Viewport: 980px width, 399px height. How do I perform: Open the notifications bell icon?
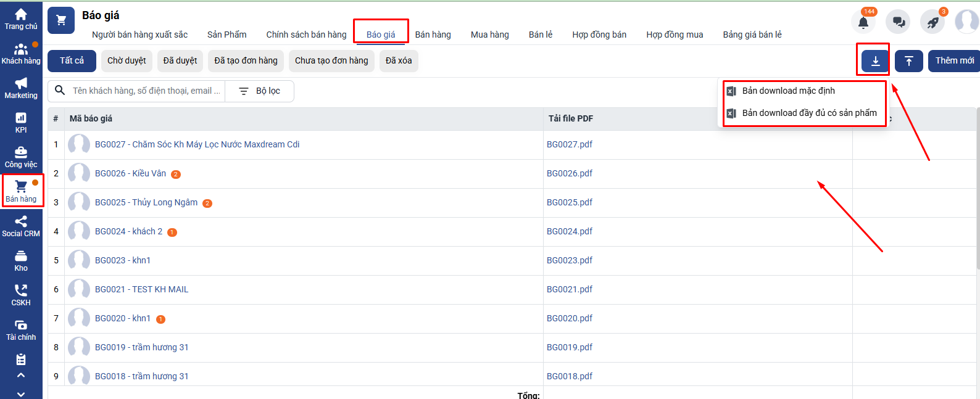(x=863, y=22)
